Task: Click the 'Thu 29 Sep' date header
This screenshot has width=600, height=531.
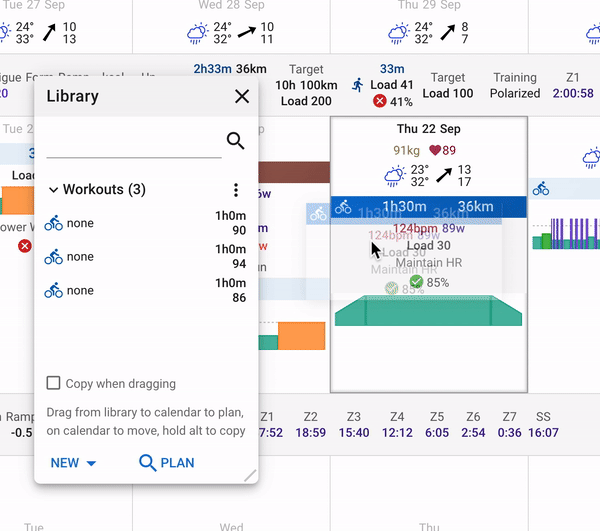Action: tap(429, 5)
